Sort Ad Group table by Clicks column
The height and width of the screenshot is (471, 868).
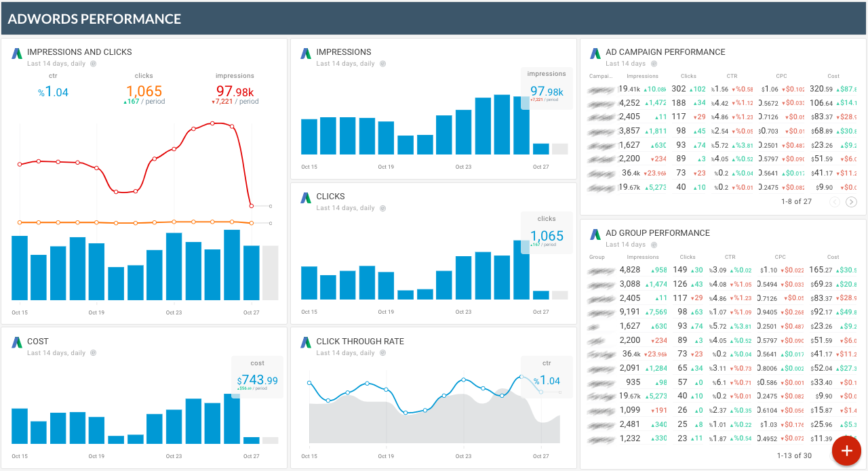click(x=688, y=258)
